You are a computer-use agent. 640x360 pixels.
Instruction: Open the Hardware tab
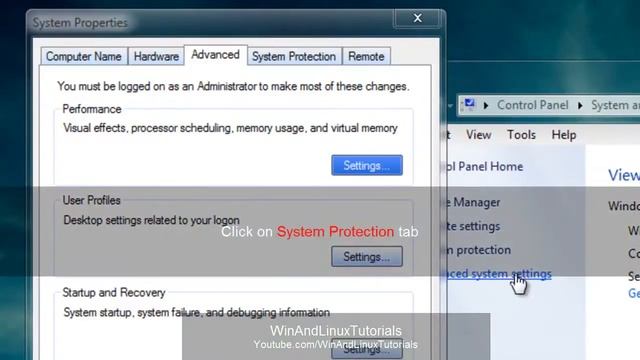point(156,56)
